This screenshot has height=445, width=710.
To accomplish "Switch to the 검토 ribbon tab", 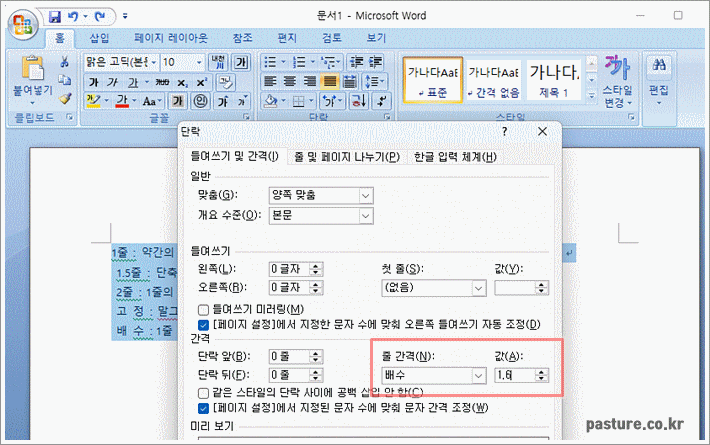I will point(331,38).
